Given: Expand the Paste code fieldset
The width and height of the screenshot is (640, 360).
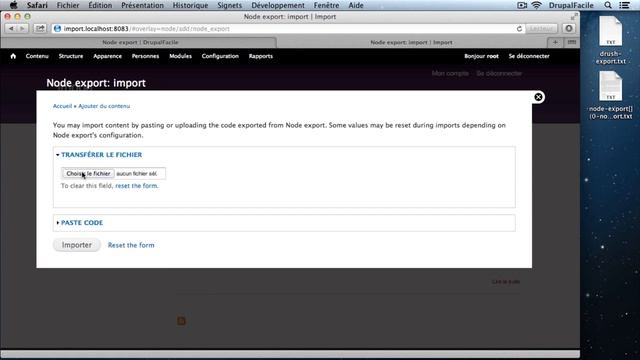Looking at the screenshot, I should 82,223.
